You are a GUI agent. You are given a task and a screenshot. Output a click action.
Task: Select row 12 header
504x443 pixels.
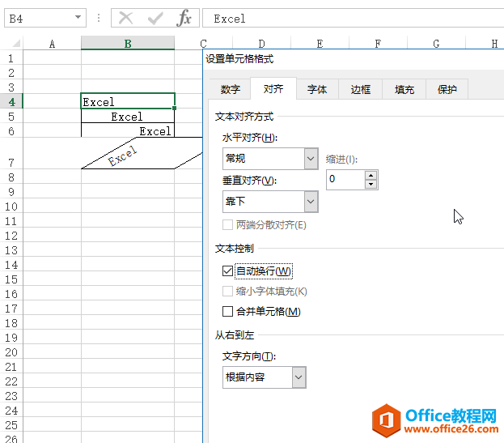point(11,236)
